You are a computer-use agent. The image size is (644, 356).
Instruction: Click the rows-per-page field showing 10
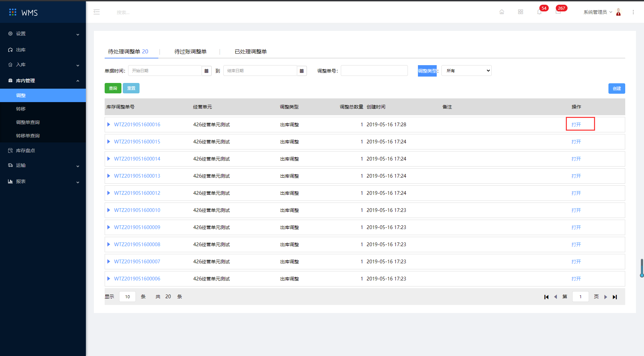(x=127, y=297)
